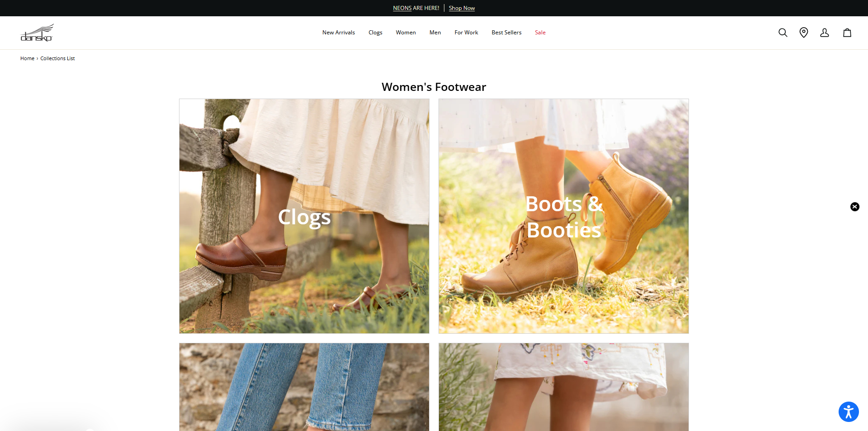Viewport: 868px width, 431px height.
Task: Open the Boots & Booties collection image
Action: pos(563,216)
